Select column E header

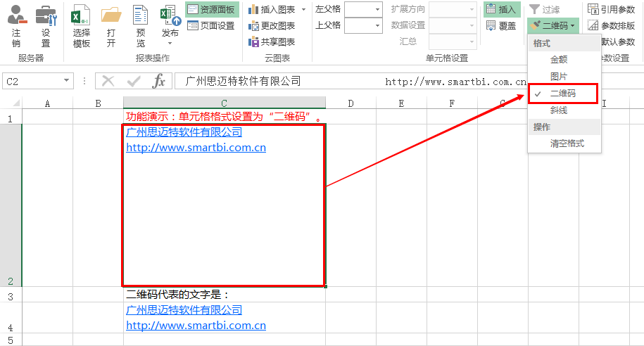pos(401,103)
